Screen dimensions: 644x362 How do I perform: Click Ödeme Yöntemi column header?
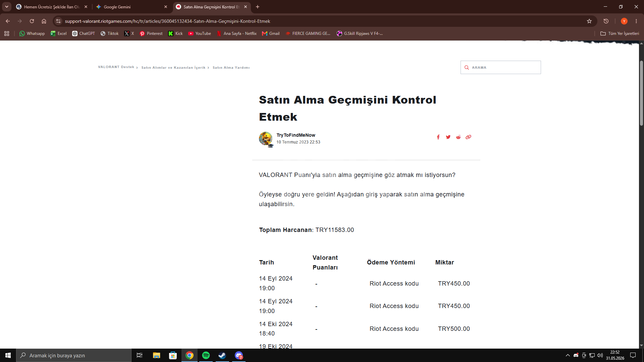pos(391,262)
